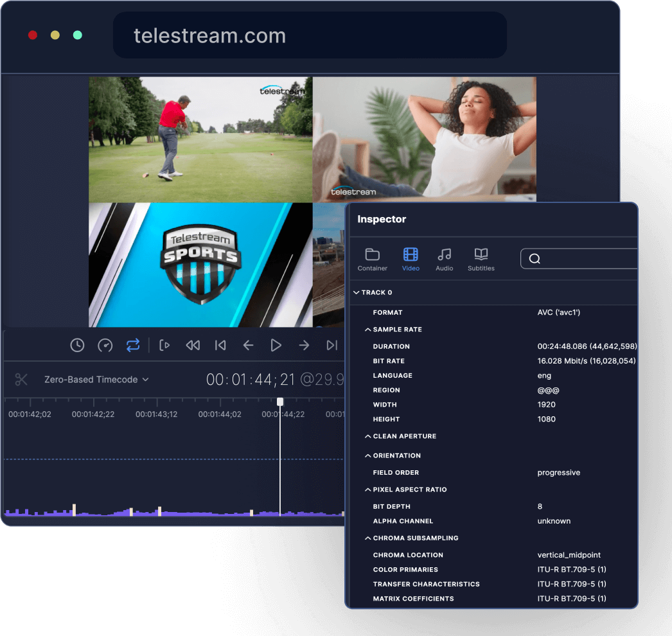Switch to the Audio tab in Inspector

coord(445,260)
